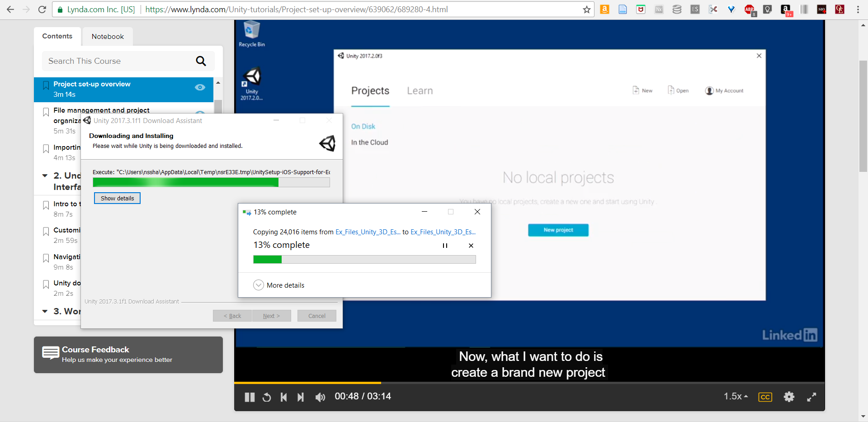Image resolution: width=868 pixels, height=422 pixels.
Task: Enter fullscreen video mode
Action: (811, 397)
